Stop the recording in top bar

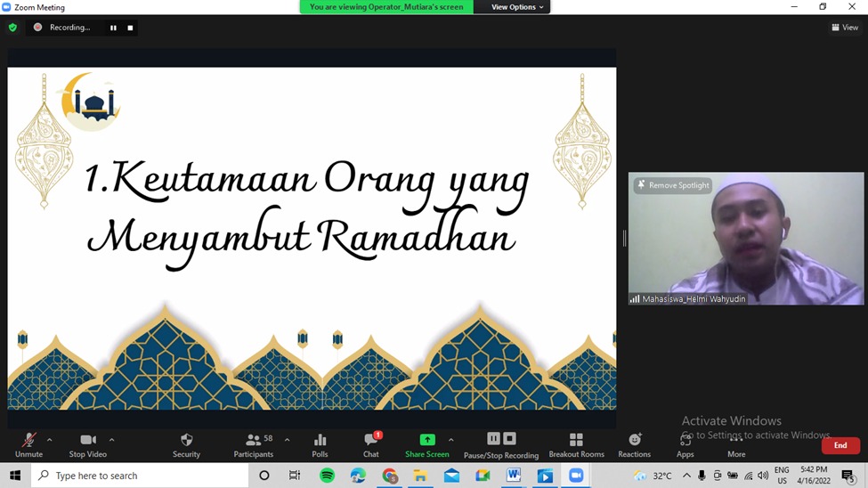tap(130, 28)
